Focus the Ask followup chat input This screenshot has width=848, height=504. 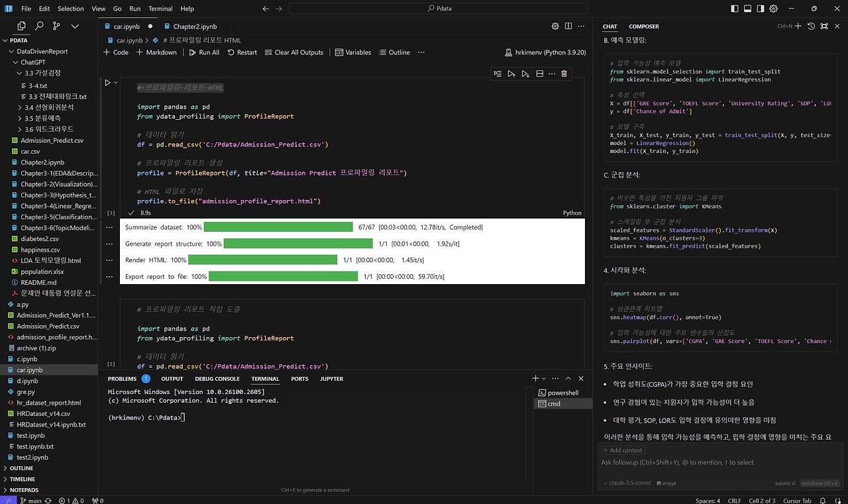pyautogui.click(x=719, y=462)
